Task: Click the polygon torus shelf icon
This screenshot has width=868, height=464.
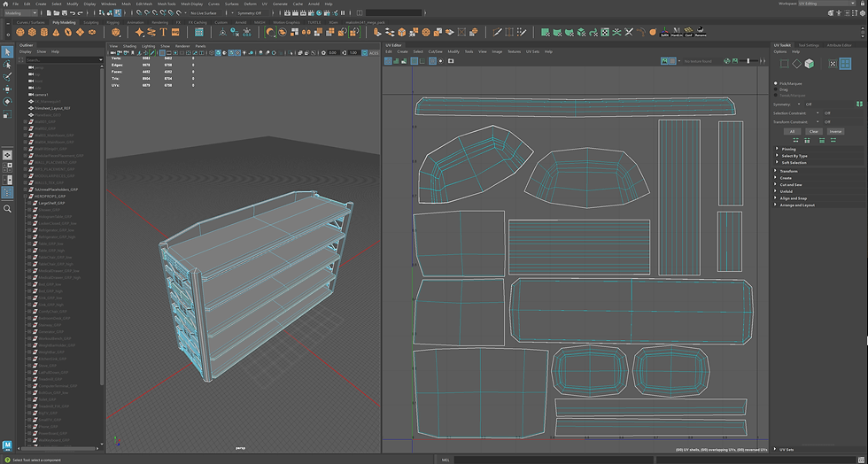Action: point(69,33)
